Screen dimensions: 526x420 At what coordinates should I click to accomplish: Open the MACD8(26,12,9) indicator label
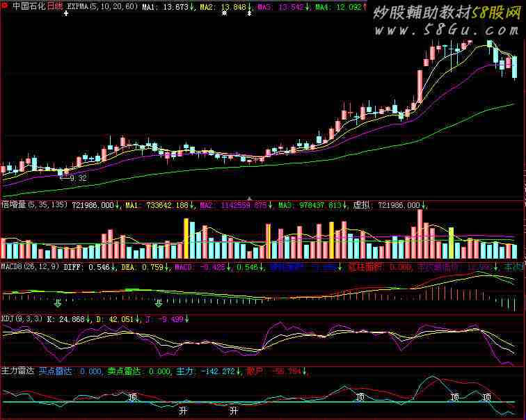(30, 267)
